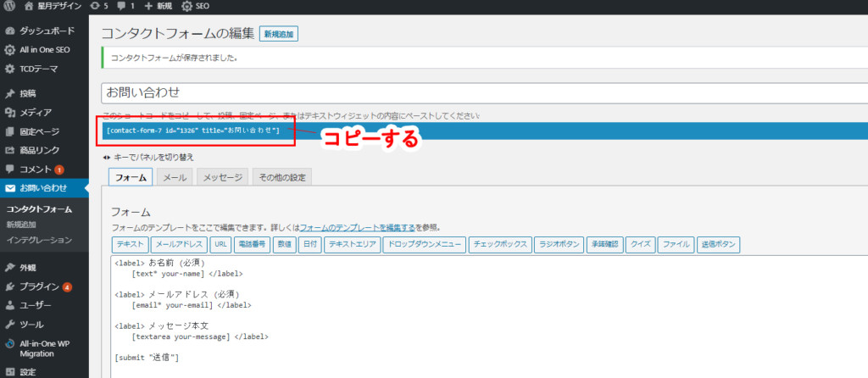The width and height of the screenshot is (868, 378).
Task: Click the 固定ページ pages icon
Action: [x=9, y=131]
